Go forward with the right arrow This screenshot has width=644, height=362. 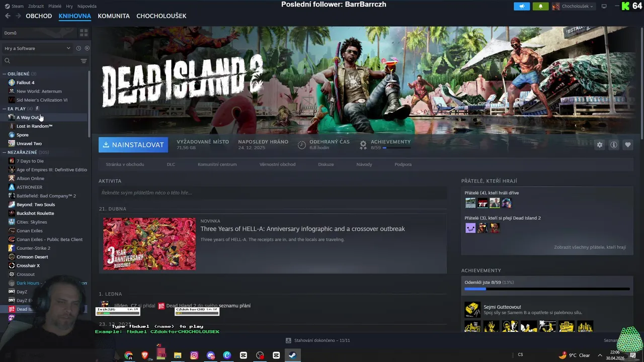click(18, 16)
